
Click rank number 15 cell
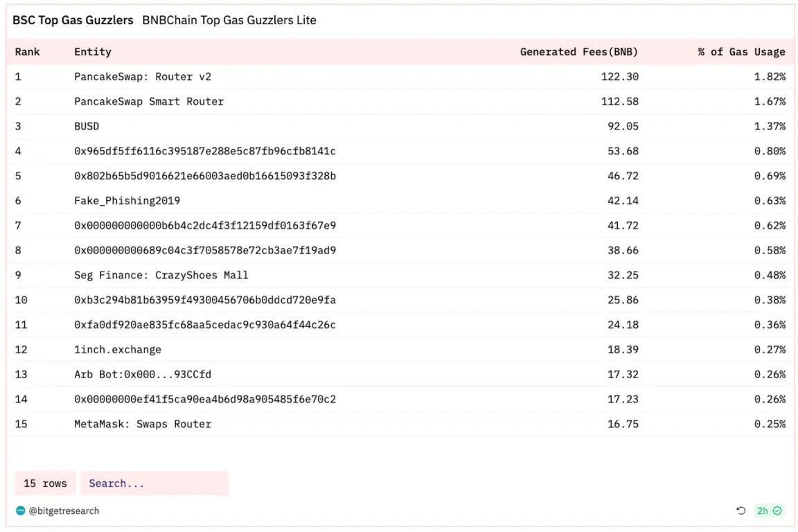pyautogui.click(x=21, y=424)
